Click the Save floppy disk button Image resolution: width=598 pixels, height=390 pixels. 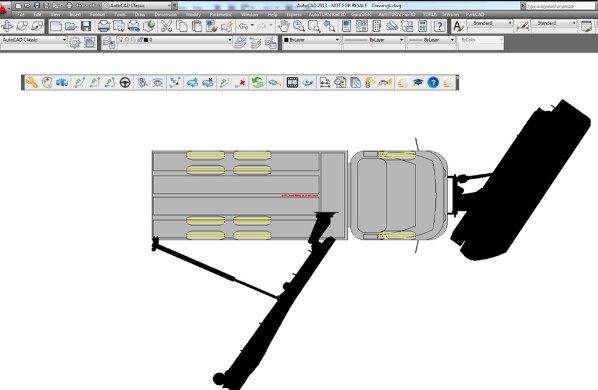click(86, 26)
